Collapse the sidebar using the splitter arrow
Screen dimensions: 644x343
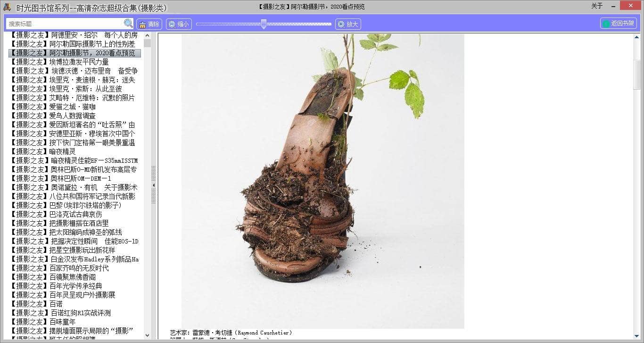tap(153, 186)
